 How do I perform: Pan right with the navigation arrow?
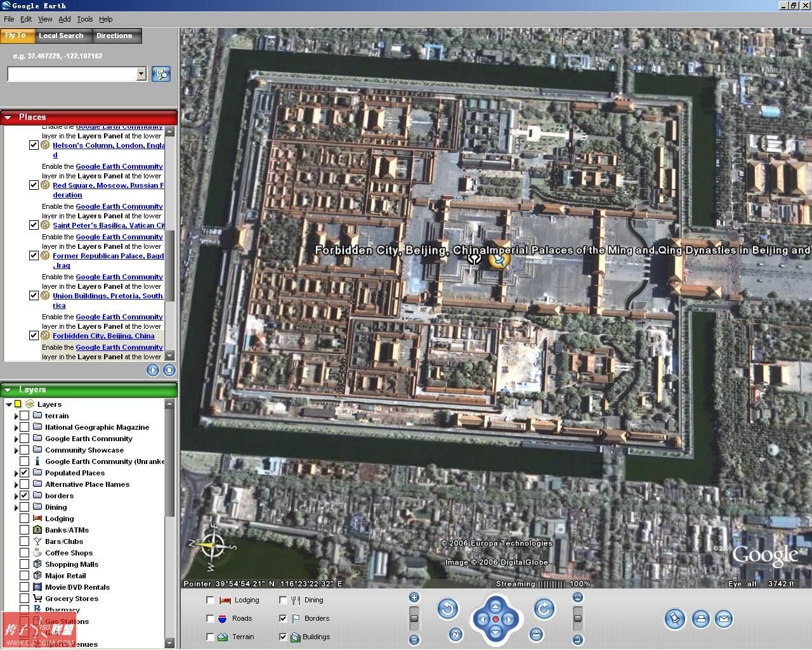point(509,620)
